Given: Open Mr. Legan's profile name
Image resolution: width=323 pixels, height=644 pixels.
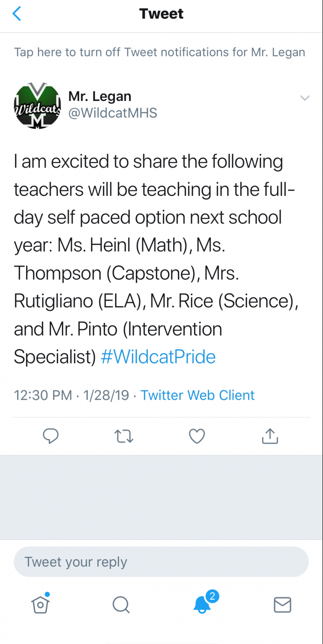Looking at the screenshot, I should 100,96.
